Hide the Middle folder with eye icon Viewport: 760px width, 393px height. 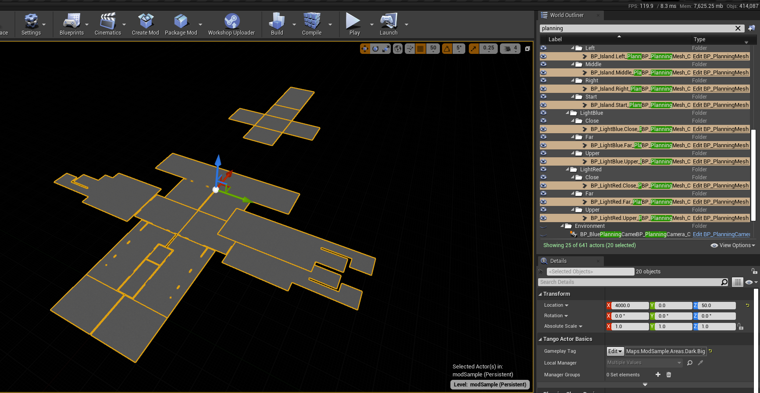[543, 64]
